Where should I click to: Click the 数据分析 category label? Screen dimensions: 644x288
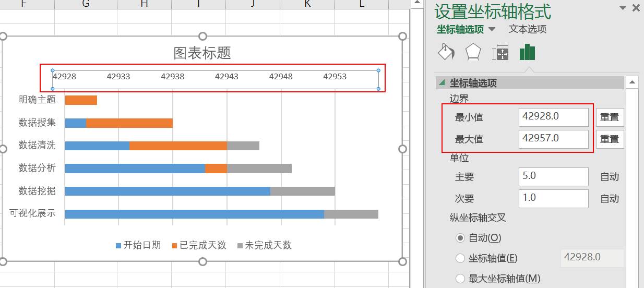coord(37,168)
